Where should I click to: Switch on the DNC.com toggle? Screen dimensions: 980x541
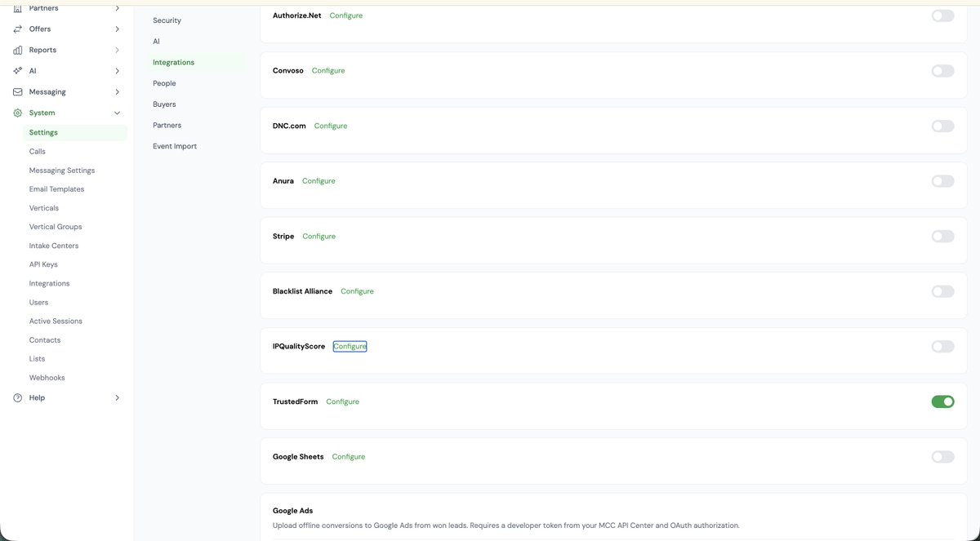coord(942,126)
